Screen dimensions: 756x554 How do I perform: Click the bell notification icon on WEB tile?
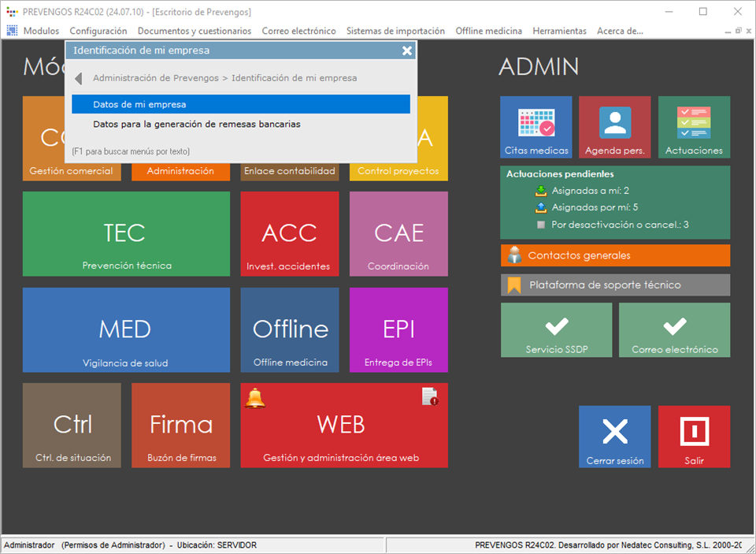point(255,398)
